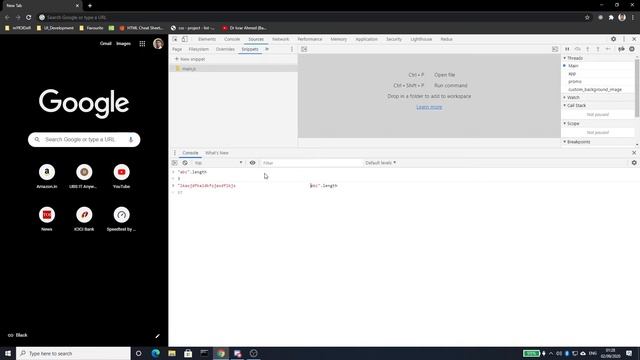The width and height of the screenshot is (640, 360).
Task: Click the step icon in debugger
Action: click(x=608, y=49)
